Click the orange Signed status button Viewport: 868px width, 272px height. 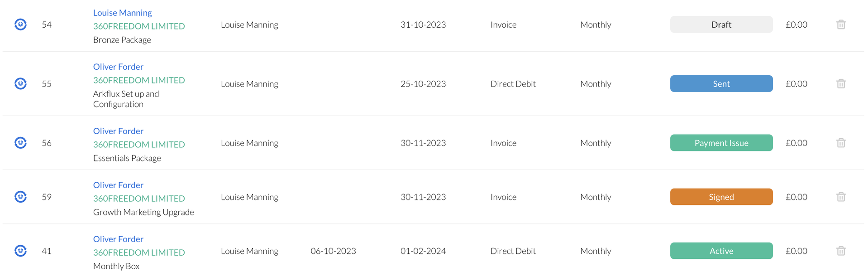point(721,197)
